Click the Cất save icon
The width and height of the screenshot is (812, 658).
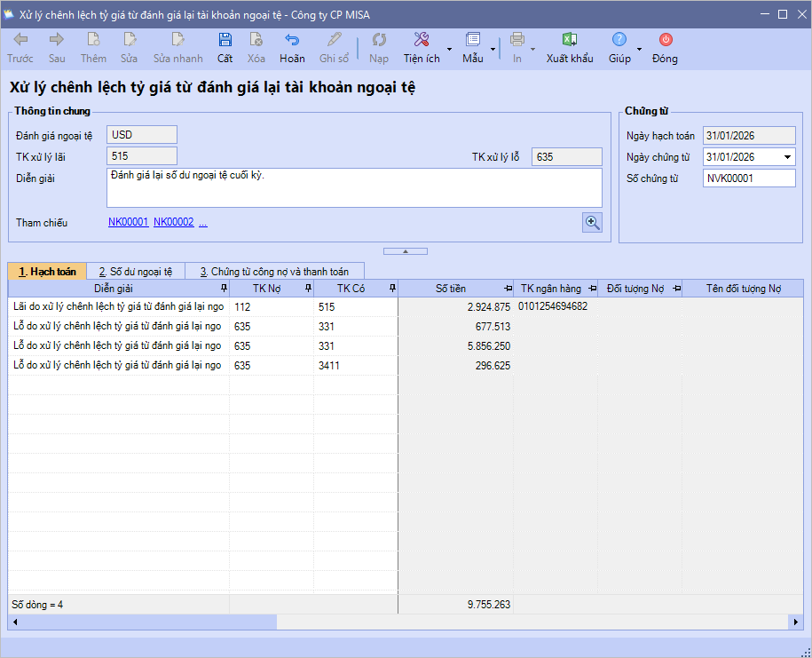click(225, 40)
